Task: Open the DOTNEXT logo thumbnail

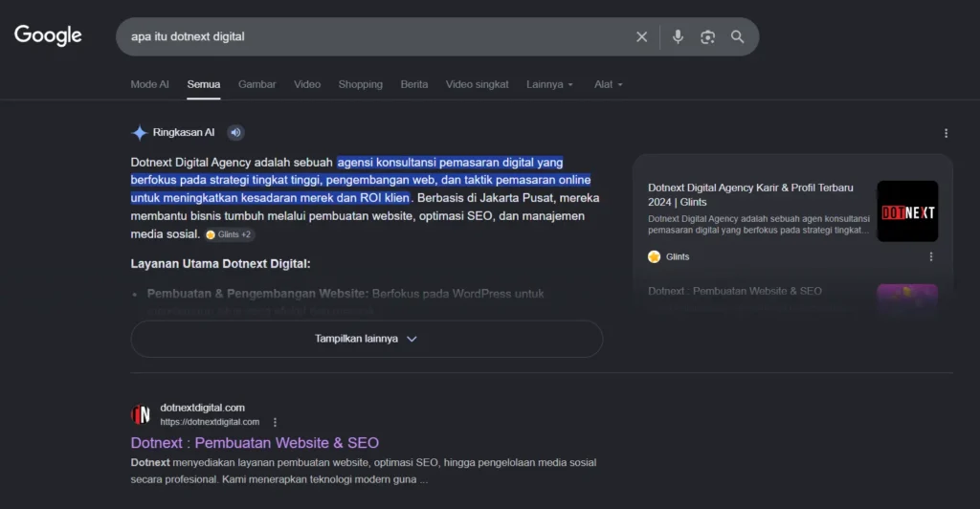Action: [907, 211]
